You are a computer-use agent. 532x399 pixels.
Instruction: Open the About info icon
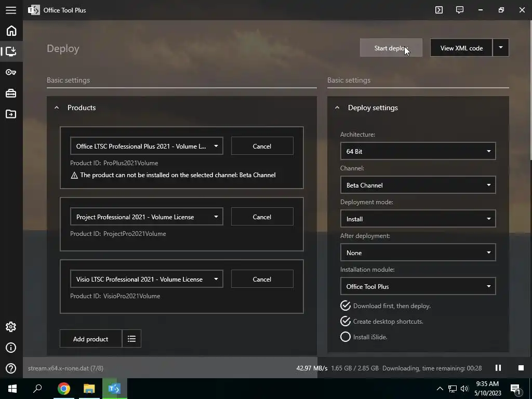(11, 348)
